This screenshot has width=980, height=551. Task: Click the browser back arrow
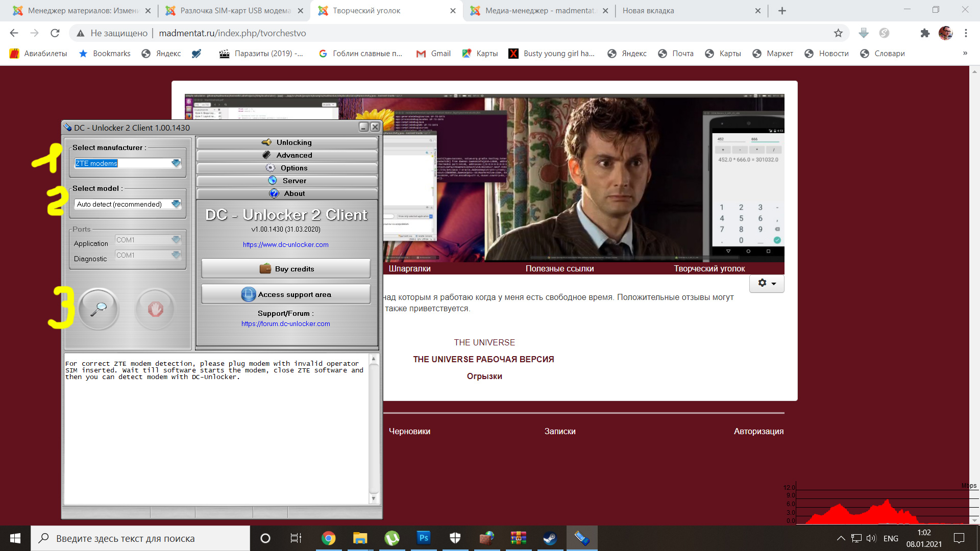[14, 33]
